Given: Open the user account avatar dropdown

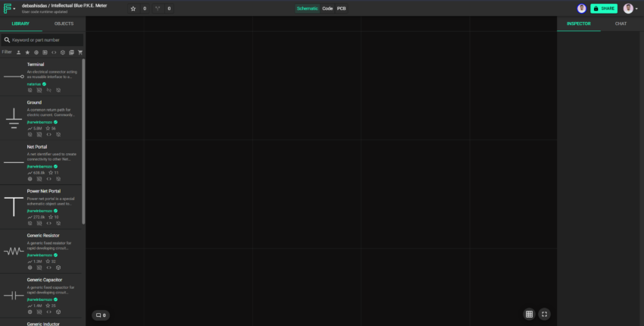Looking at the screenshot, I should pyautogui.click(x=630, y=8).
